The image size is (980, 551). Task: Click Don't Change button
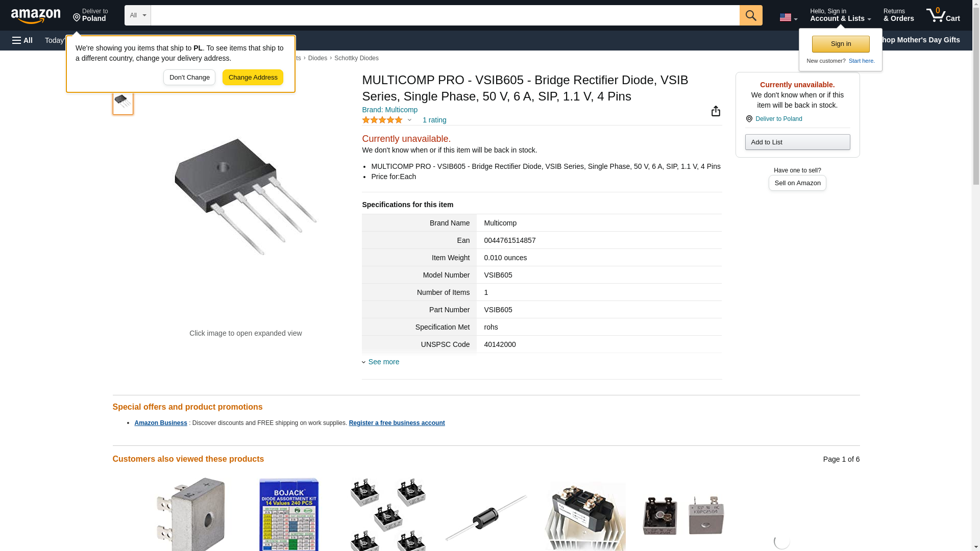[x=189, y=78]
